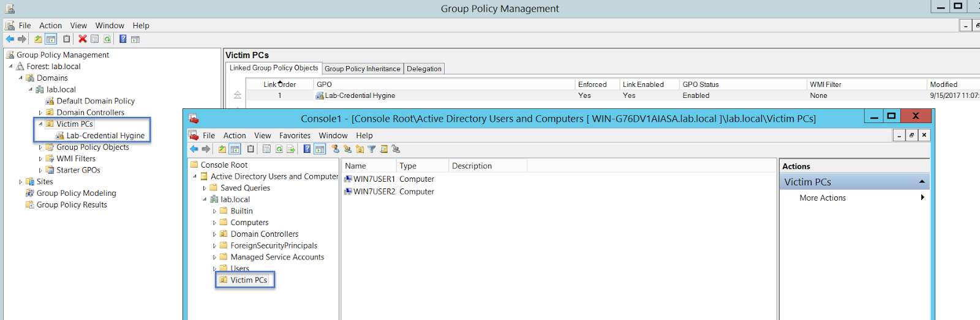Viewport: 980px width, 320px height.
Task: Click create new user icon in Console1
Action: [335, 149]
